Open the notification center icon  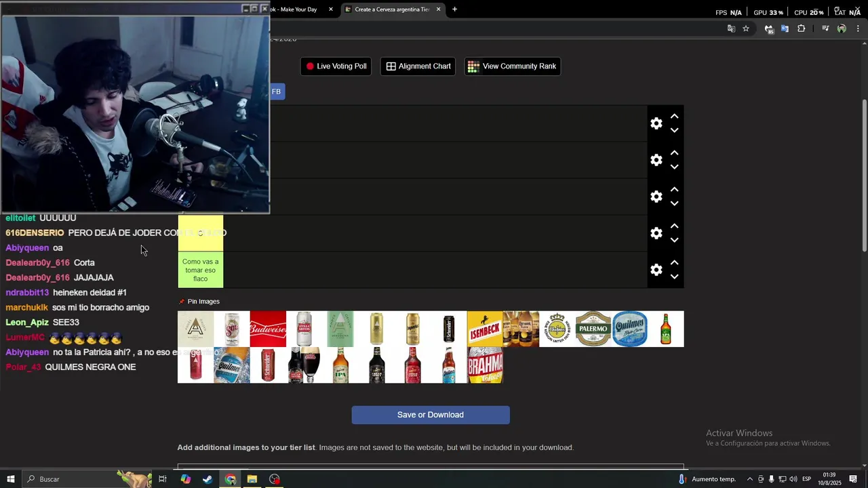tap(853, 479)
